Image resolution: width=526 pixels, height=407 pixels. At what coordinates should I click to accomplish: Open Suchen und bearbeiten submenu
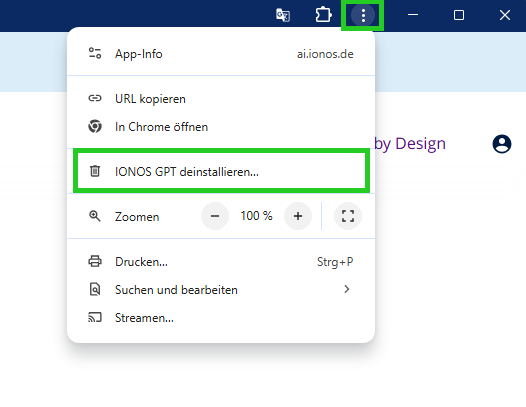pyautogui.click(x=221, y=290)
